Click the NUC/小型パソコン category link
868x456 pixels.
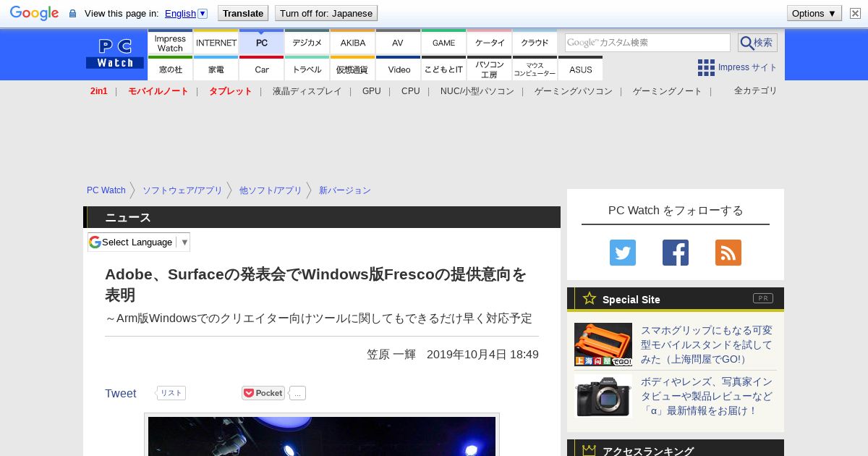pyautogui.click(x=477, y=91)
